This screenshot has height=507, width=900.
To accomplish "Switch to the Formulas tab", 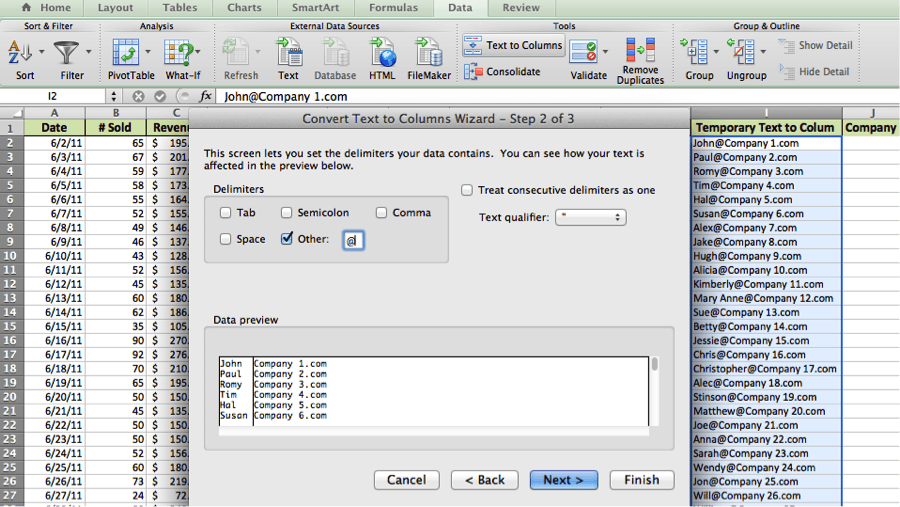I will 393,8.
